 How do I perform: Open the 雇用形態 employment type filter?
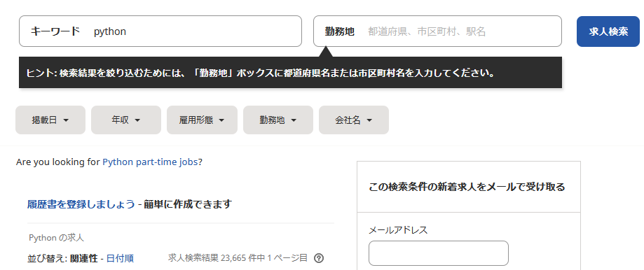coord(202,120)
